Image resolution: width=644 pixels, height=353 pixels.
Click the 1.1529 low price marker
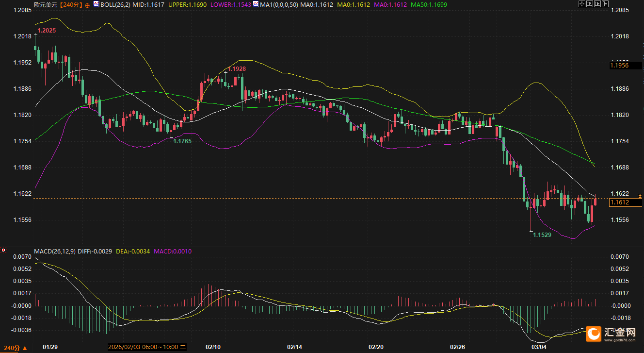point(542,235)
